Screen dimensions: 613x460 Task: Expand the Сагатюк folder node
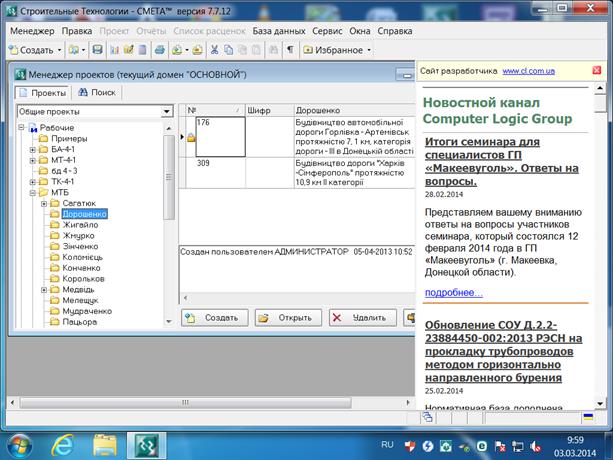45,203
